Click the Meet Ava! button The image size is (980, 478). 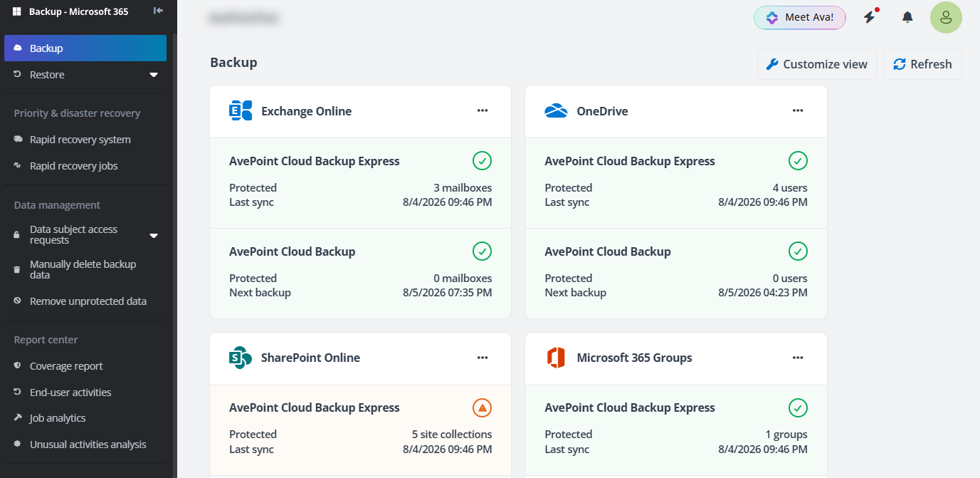(800, 17)
